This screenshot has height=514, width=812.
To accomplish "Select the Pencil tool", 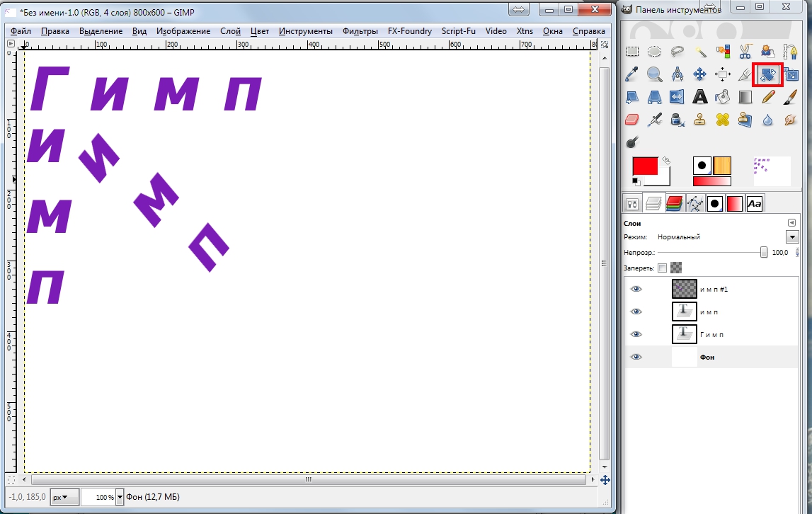I will tap(768, 97).
